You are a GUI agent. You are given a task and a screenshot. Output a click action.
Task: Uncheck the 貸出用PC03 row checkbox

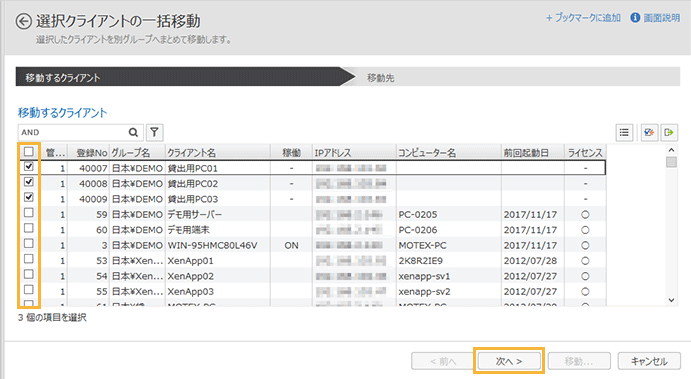point(29,197)
